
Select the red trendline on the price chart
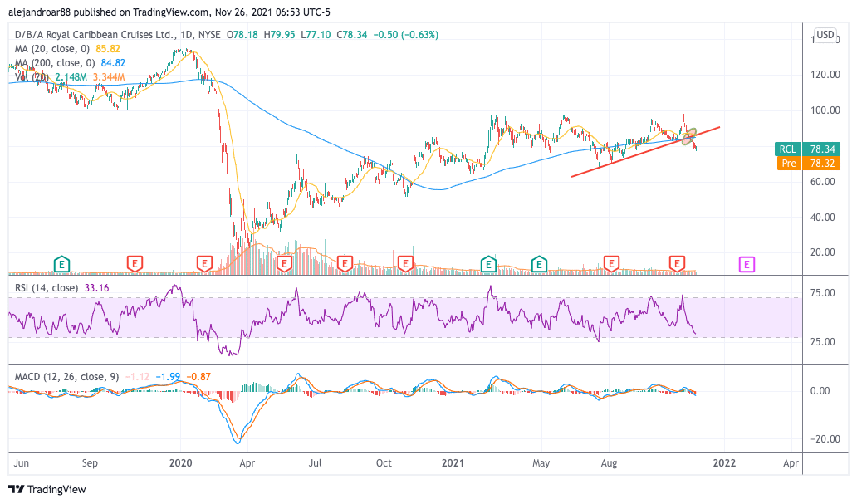point(645,152)
